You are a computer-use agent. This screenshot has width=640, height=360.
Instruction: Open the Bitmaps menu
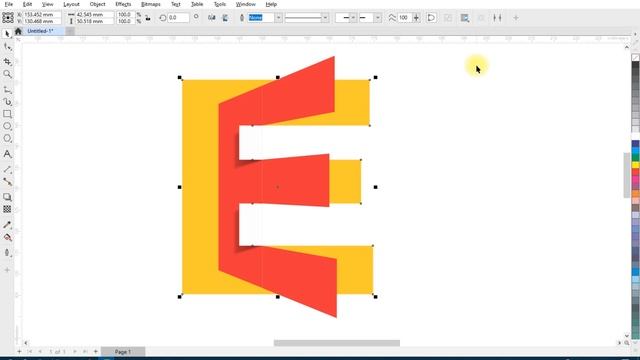tap(151, 4)
